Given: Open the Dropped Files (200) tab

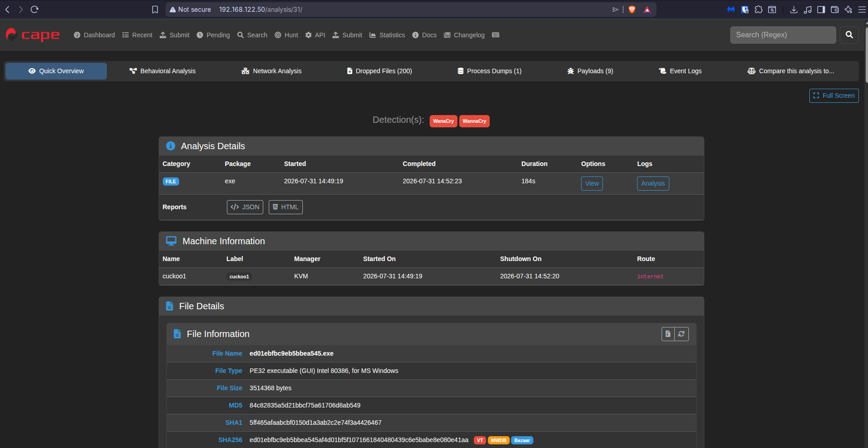Looking at the screenshot, I should (379, 71).
